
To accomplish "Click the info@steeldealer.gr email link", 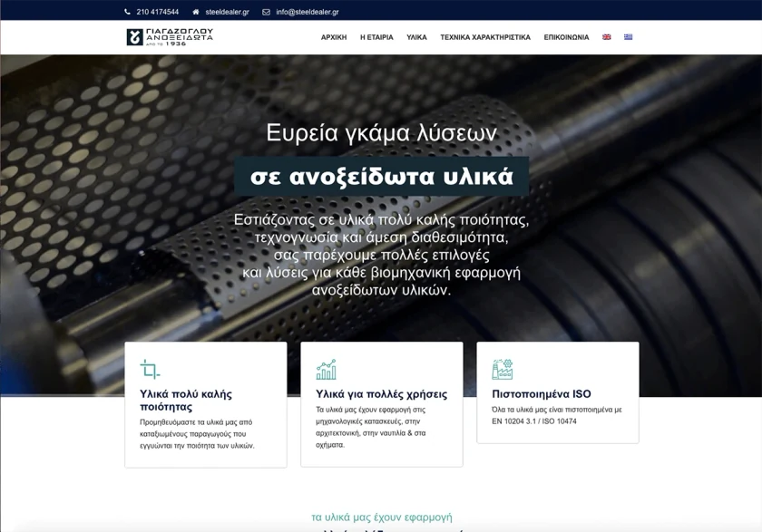I will click(x=308, y=12).
